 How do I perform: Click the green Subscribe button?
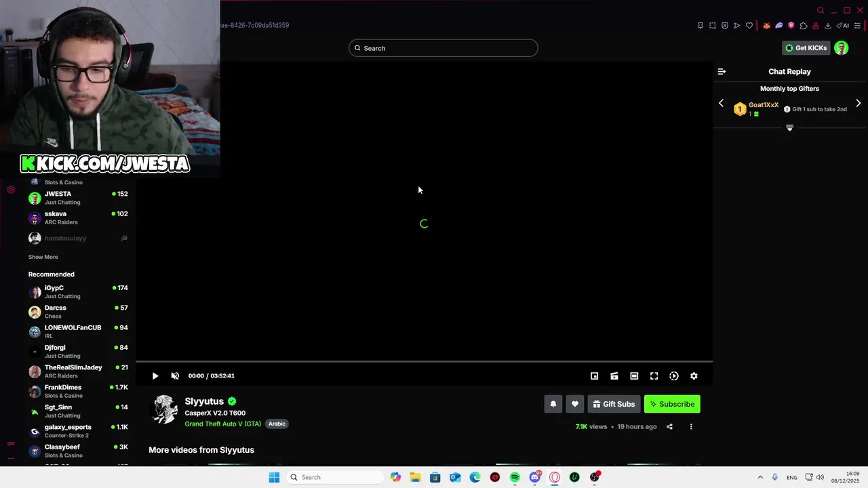tap(672, 404)
